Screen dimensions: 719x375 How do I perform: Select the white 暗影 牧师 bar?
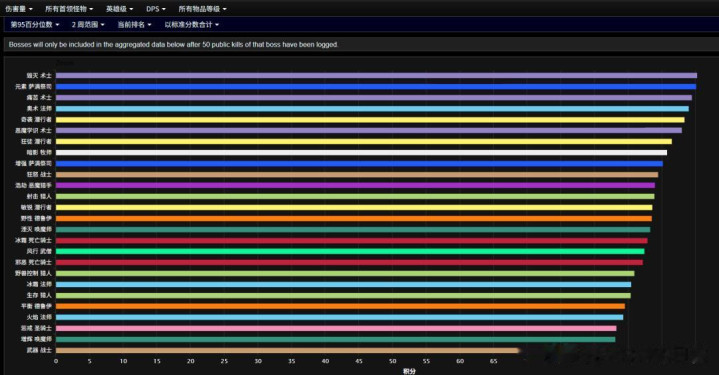361,152
